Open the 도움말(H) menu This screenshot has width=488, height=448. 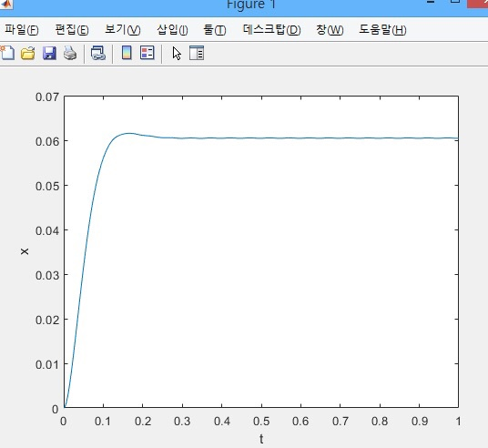[382, 30]
